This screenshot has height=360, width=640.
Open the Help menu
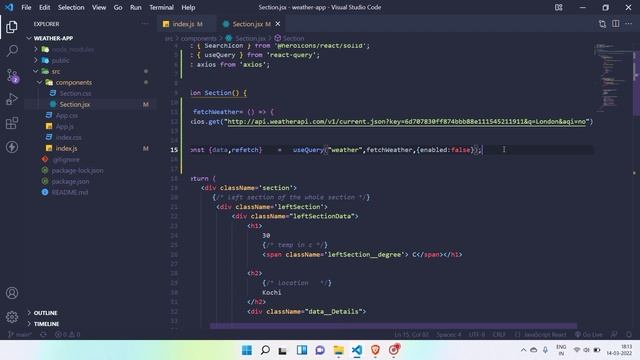coord(188,7)
